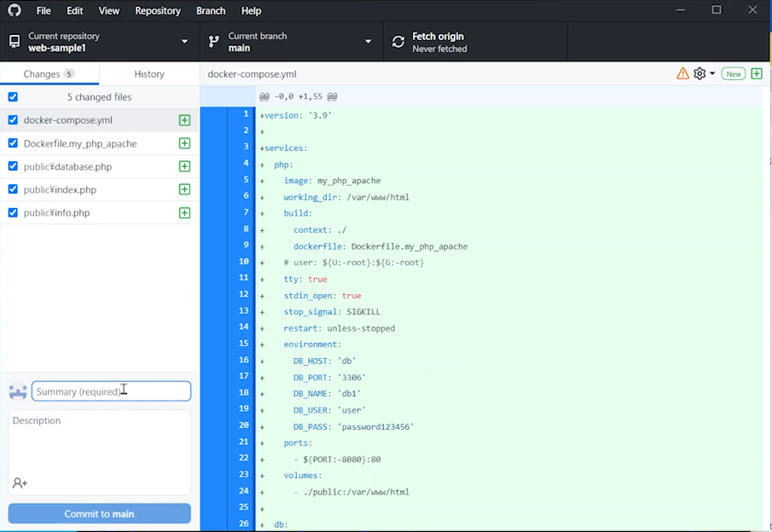
Task: Open the diff settings gear icon
Action: tap(699, 74)
